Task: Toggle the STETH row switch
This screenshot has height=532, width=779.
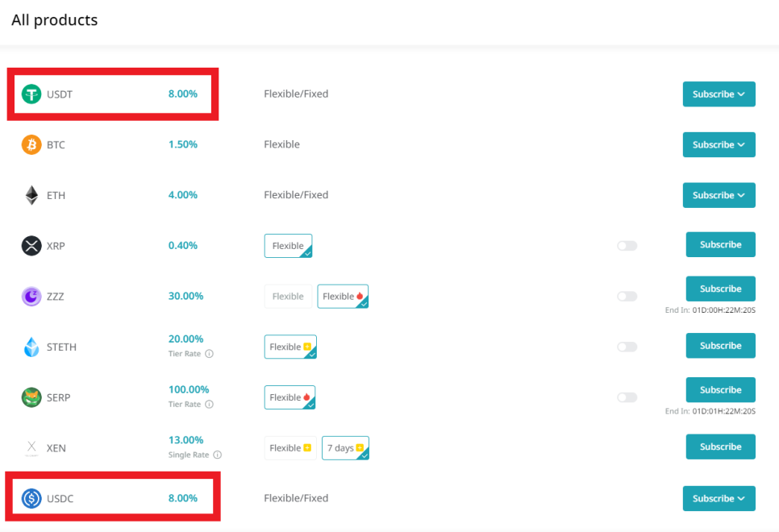Action: pyautogui.click(x=627, y=347)
